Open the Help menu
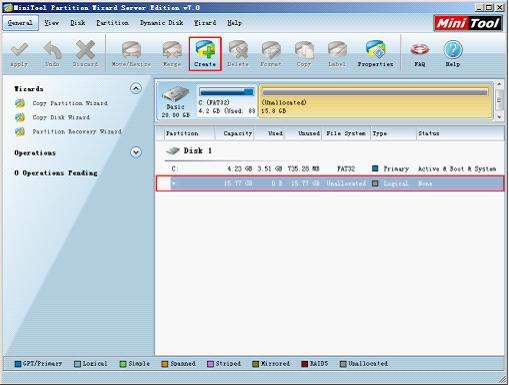This screenshot has height=385, width=509. point(234,23)
